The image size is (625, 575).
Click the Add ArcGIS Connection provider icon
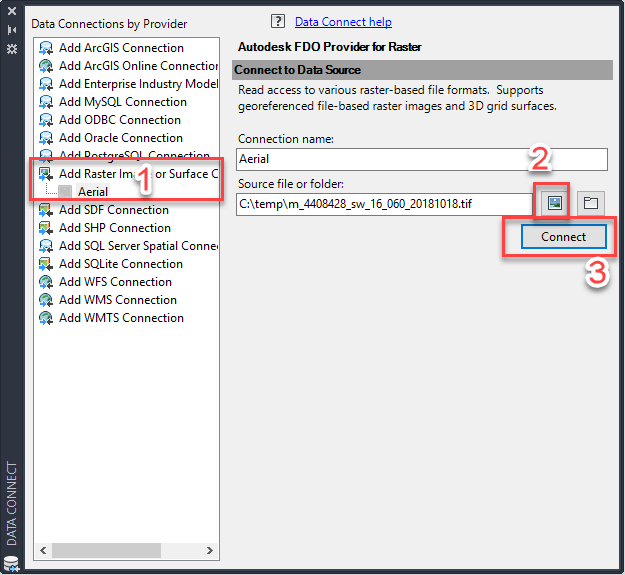click(46, 48)
